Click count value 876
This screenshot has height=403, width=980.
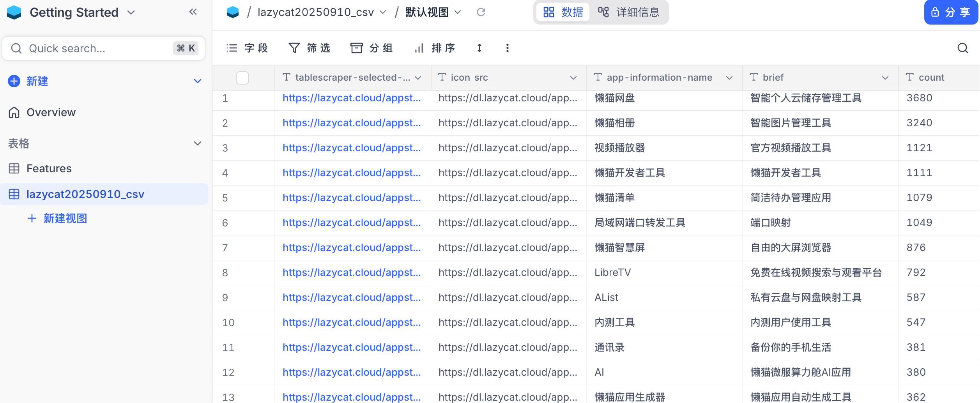point(916,247)
